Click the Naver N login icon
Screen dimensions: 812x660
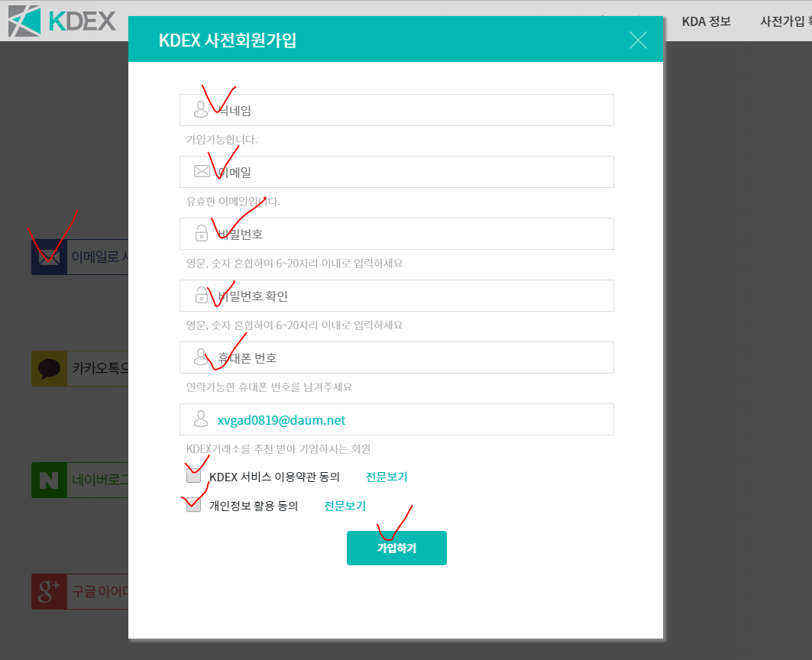(50, 480)
